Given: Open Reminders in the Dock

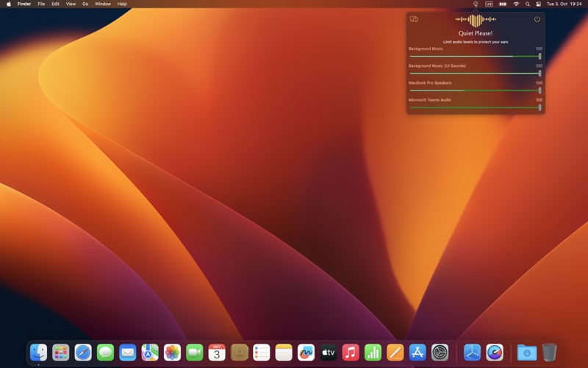Looking at the screenshot, I should click(262, 353).
